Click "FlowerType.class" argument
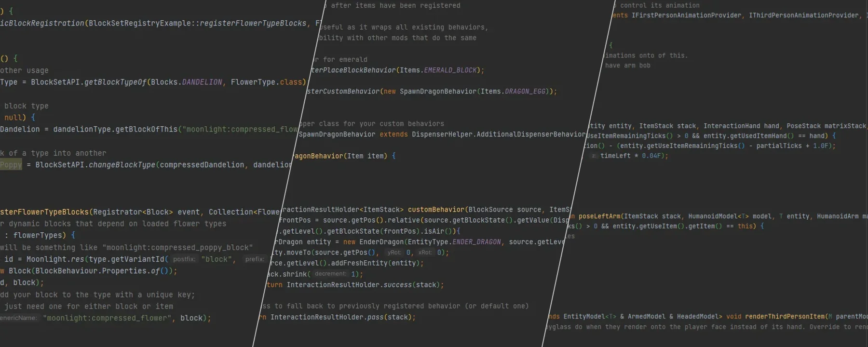Image resolution: width=868 pixels, height=347 pixels. [x=267, y=82]
